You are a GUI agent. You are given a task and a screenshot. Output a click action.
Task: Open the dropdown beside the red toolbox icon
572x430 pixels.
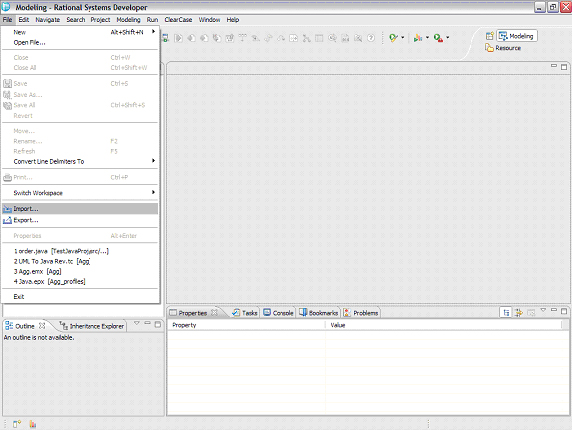[x=448, y=37]
